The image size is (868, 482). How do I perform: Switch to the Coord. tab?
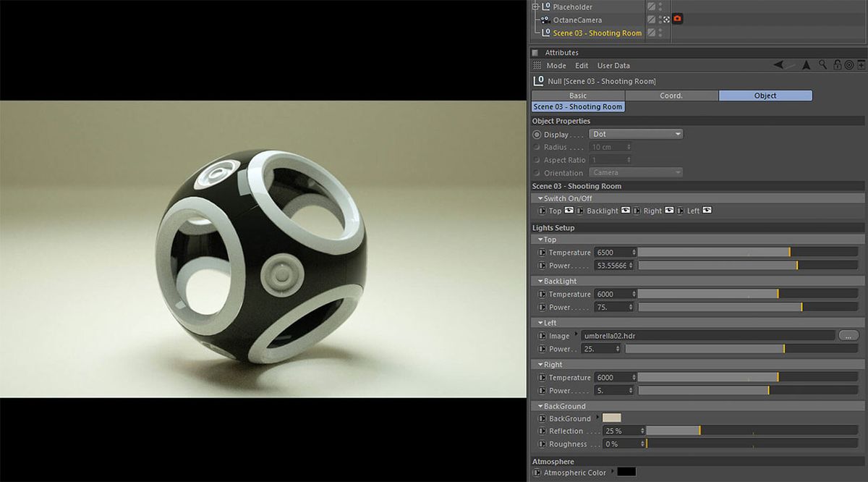pyautogui.click(x=671, y=95)
